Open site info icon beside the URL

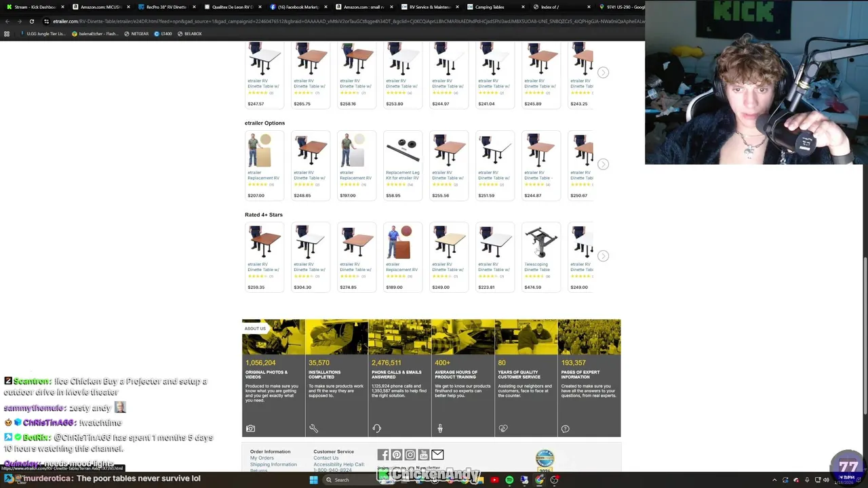tap(46, 21)
